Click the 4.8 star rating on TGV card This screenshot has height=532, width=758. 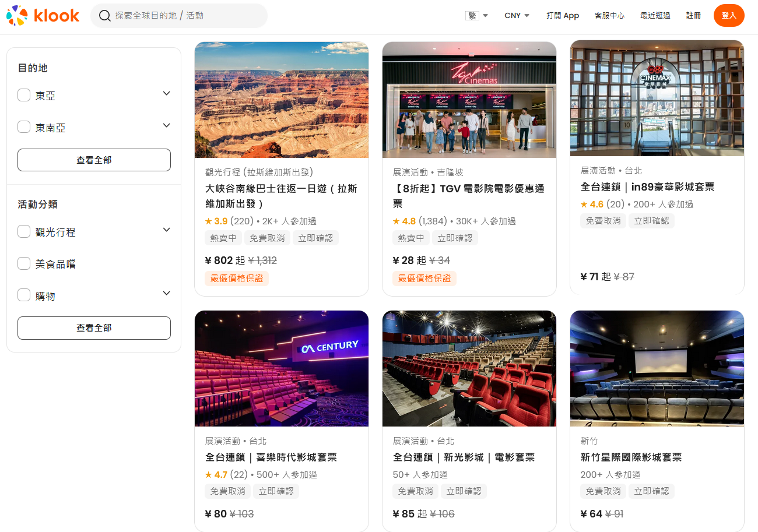pyautogui.click(x=405, y=221)
